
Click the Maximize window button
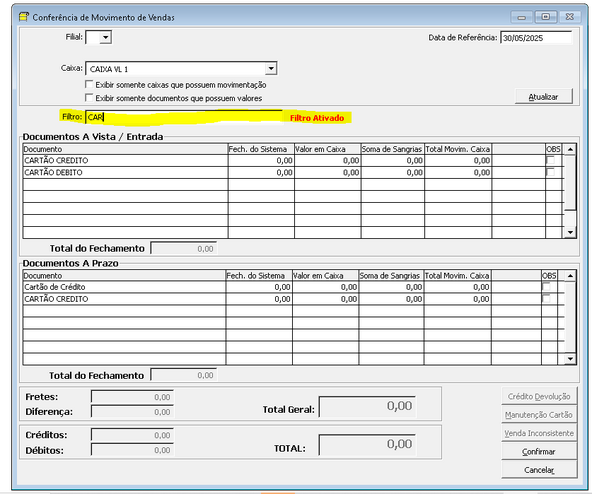point(546,17)
